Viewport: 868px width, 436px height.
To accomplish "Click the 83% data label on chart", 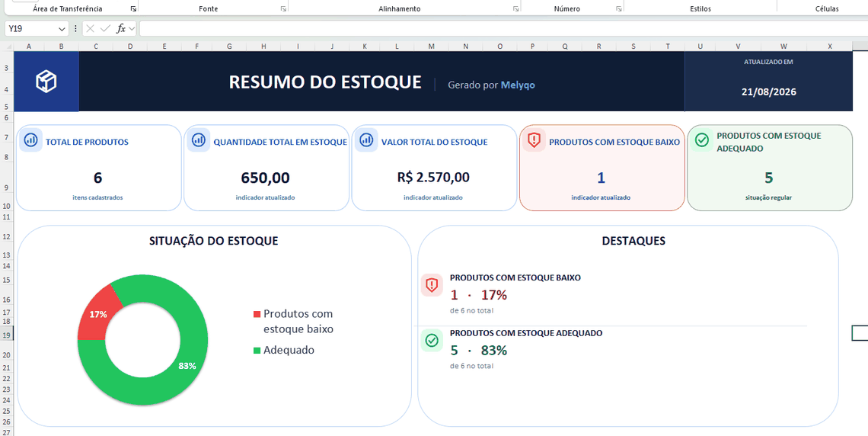I will coord(187,366).
